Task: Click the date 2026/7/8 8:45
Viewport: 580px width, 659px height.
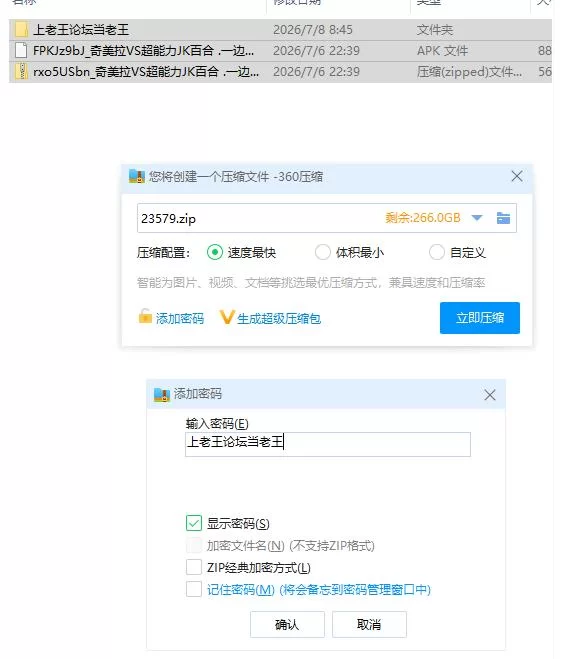Action: click(313, 30)
